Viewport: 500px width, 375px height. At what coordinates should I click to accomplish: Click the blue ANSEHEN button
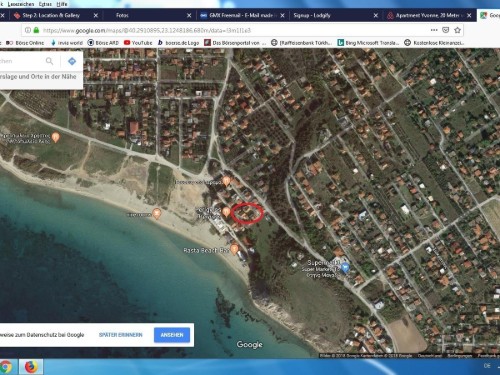[172, 335]
